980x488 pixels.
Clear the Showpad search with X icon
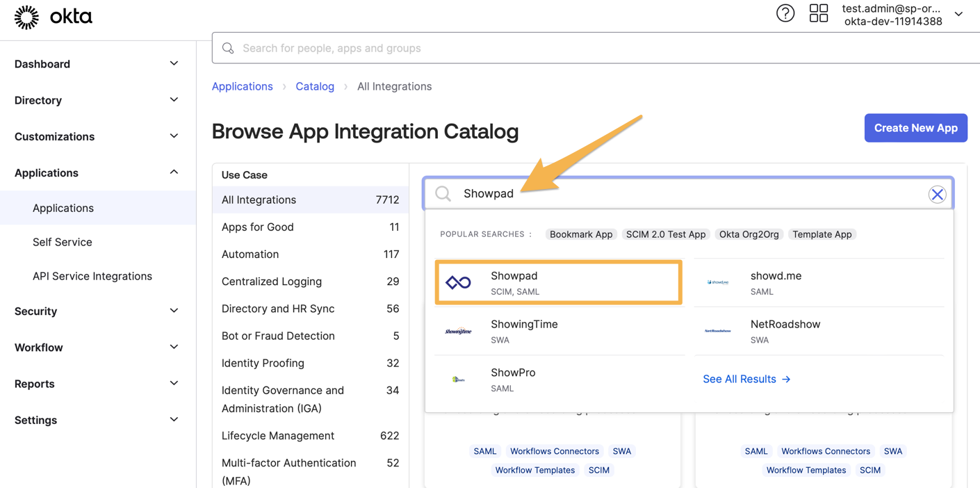tap(937, 194)
